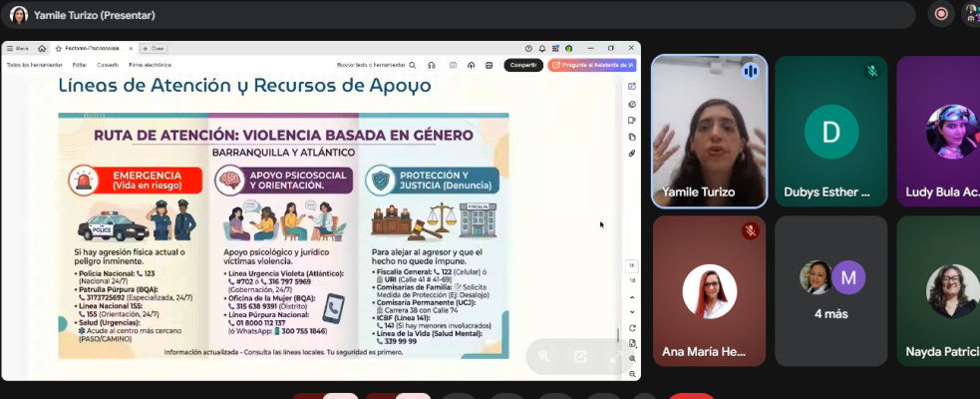Select Yamile Turizo video tile
Image resolution: width=980 pixels, height=399 pixels.
[710, 132]
